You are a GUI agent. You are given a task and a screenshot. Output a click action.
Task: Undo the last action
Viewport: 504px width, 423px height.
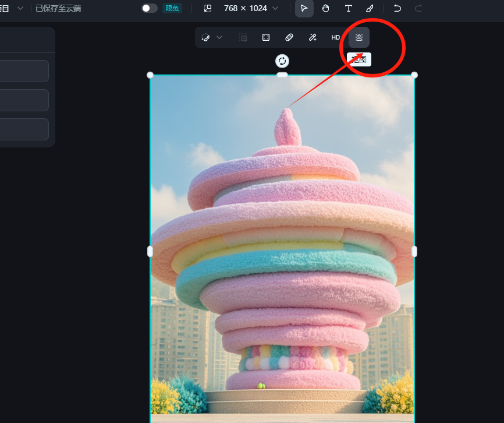pyautogui.click(x=397, y=8)
